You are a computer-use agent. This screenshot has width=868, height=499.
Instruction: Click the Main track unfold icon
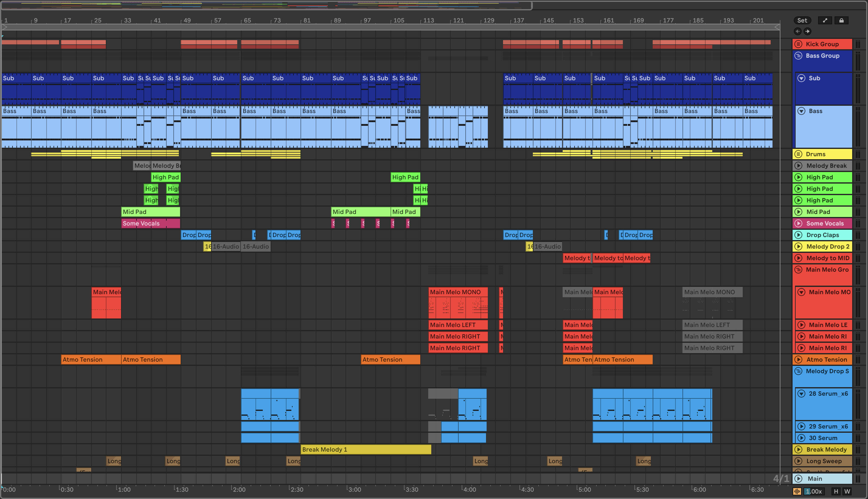[798, 479]
